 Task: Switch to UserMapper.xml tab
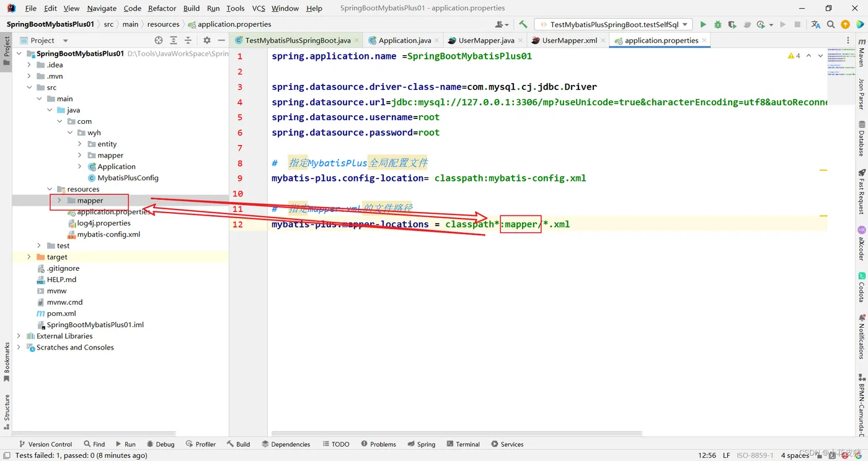point(569,40)
